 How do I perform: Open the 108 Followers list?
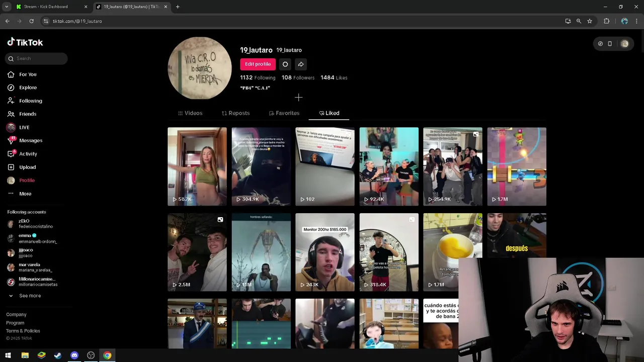[298, 77]
